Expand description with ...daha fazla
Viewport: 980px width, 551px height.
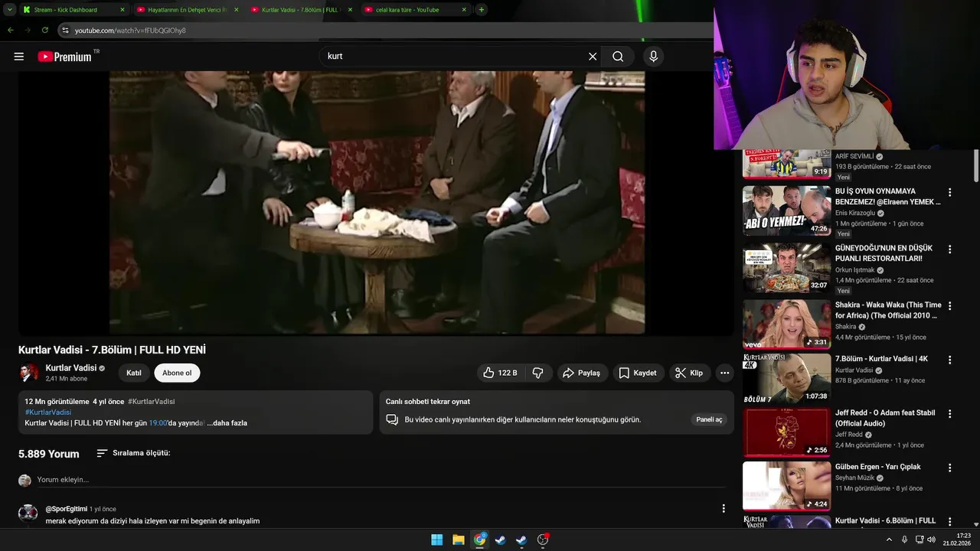pos(227,422)
